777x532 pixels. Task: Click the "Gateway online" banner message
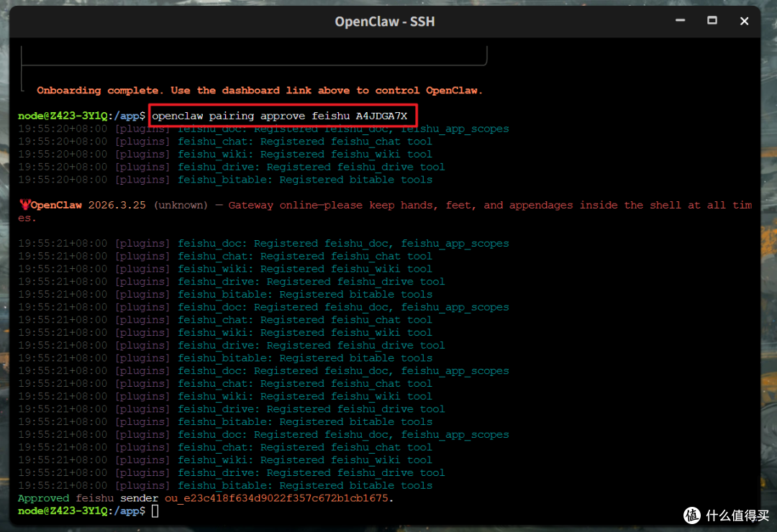coord(385,211)
